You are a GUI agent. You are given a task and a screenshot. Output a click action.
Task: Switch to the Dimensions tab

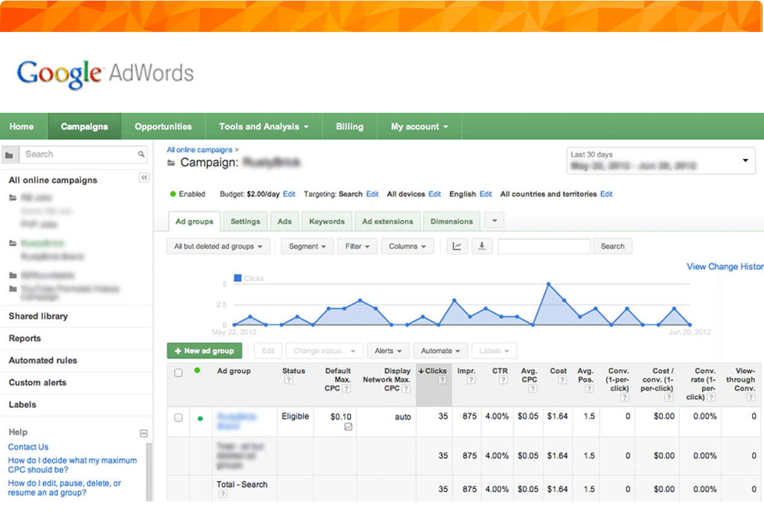coord(451,221)
